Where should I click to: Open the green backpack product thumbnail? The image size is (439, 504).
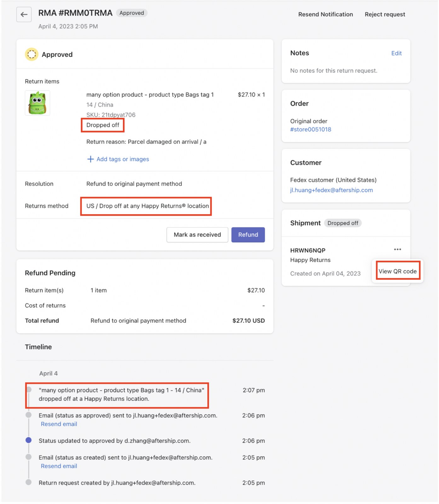click(x=38, y=103)
